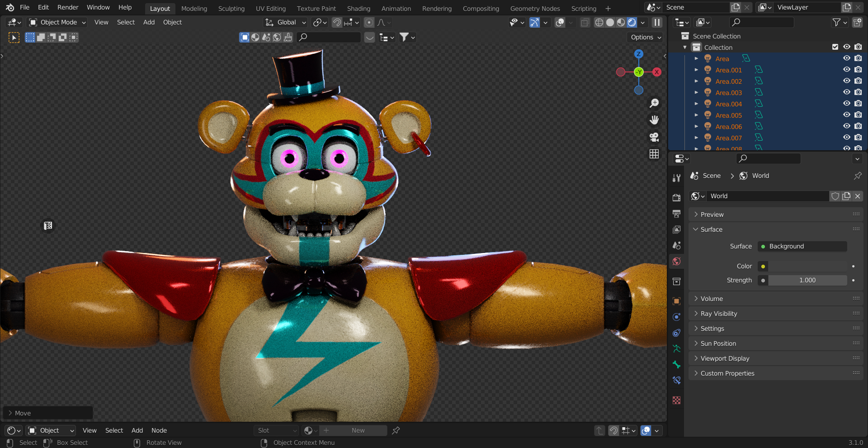Open the File menu
This screenshot has width=868, height=448.
25,7
